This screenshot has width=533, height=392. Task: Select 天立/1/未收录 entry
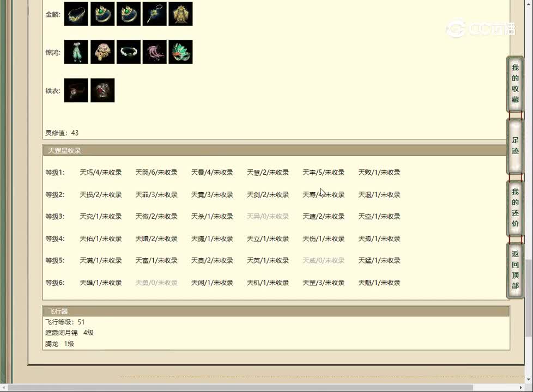(268, 239)
